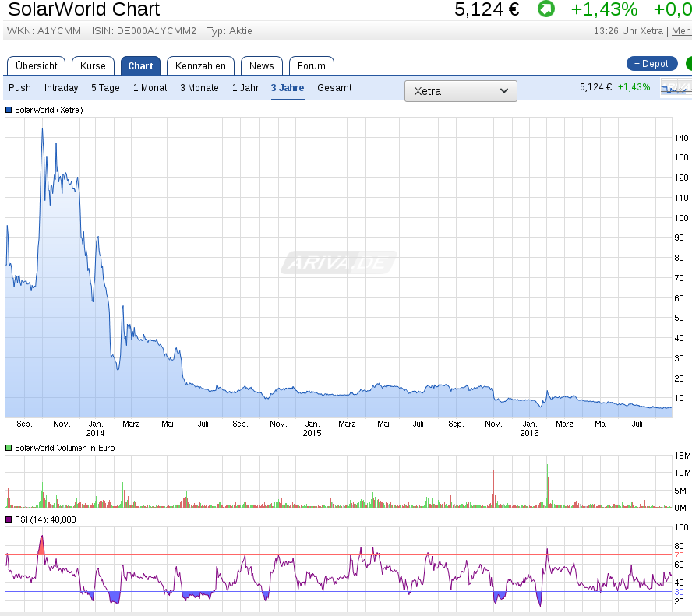Click the mini chart thumbnail
The height and width of the screenshot is (616, 692).
(675, 87)
